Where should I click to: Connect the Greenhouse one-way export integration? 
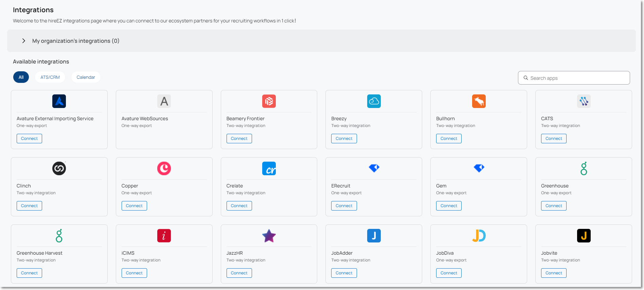point(554,206)
